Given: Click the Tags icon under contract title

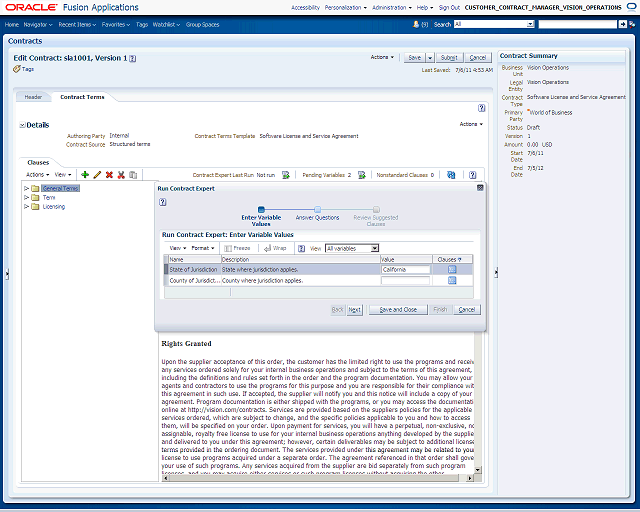Looking at the screenshot, I should pyautogui.click(x=17, y=69).
